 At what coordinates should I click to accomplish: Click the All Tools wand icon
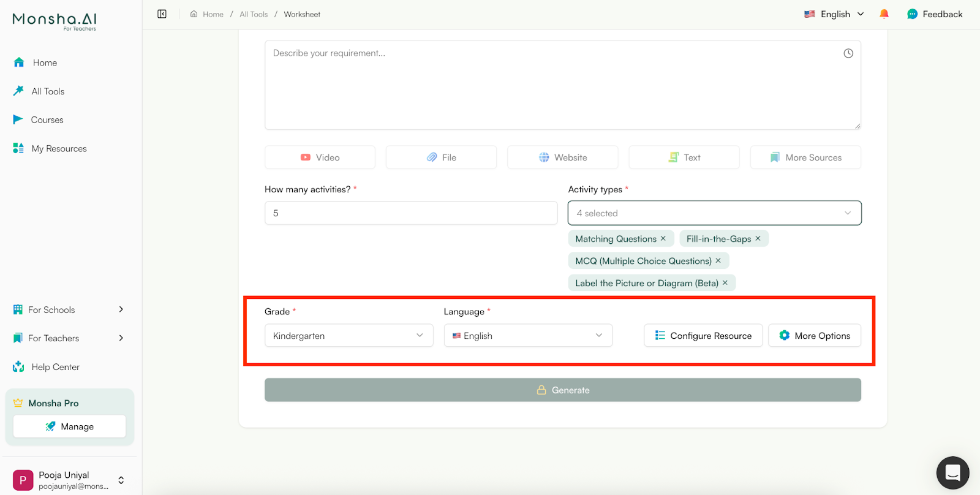18,91
